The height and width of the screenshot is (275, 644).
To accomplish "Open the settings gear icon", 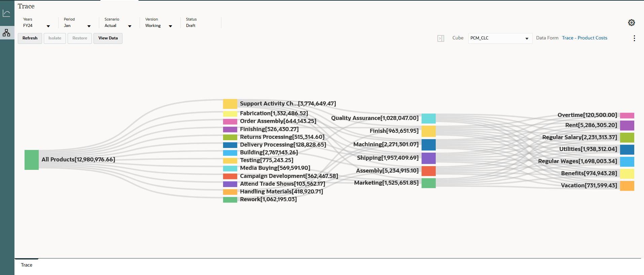I will pyautogui.click(x=631, y=23).
